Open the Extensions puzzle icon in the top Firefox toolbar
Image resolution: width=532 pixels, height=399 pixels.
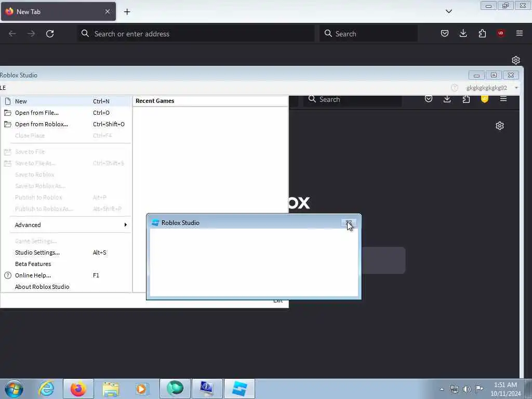click(x=482, y=33)
